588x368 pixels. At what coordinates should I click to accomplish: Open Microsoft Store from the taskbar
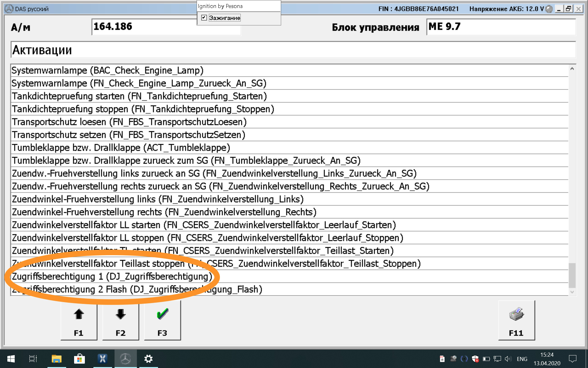pos(79,358)
